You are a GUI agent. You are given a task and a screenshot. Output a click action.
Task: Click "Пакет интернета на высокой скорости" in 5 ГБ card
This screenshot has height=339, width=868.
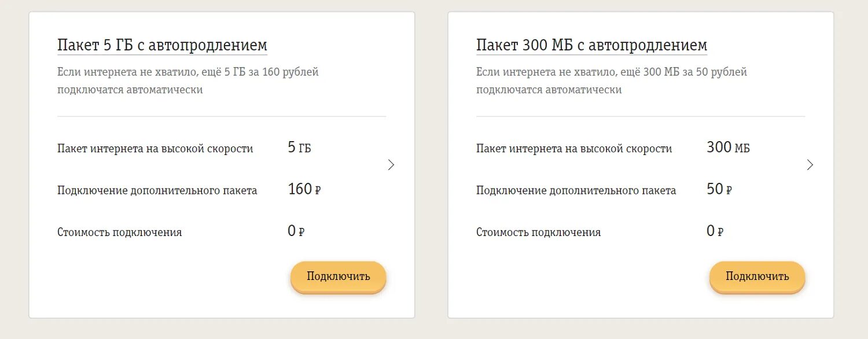click(155, 149)
